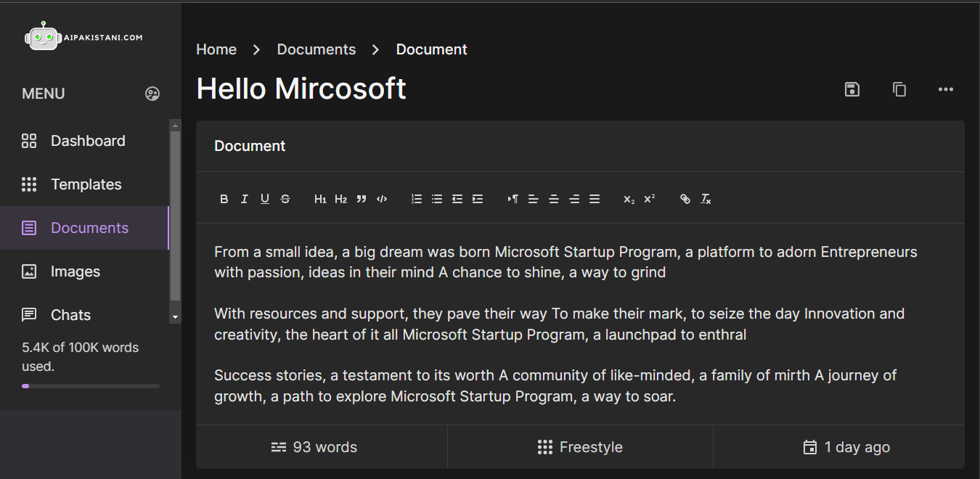Insert a hyperlink
This screenshot has width=980, height=479.
(685, 199)
